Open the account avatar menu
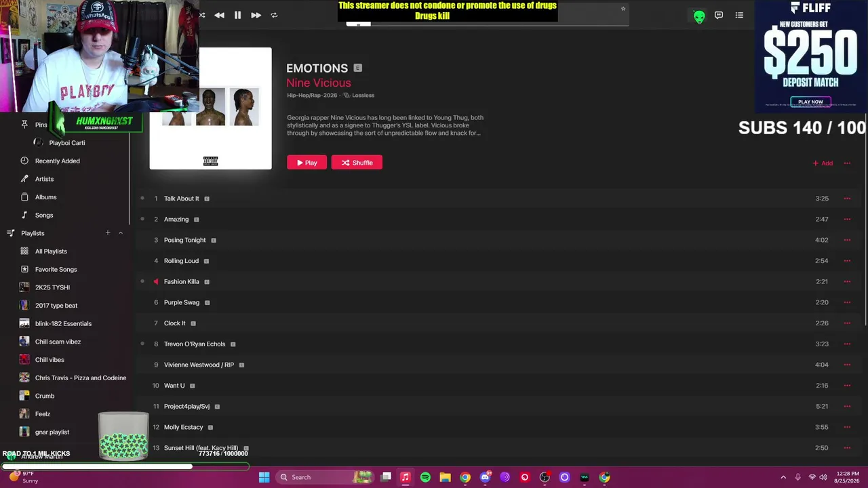This screenshot has height=488, width=868. point(699,16)
